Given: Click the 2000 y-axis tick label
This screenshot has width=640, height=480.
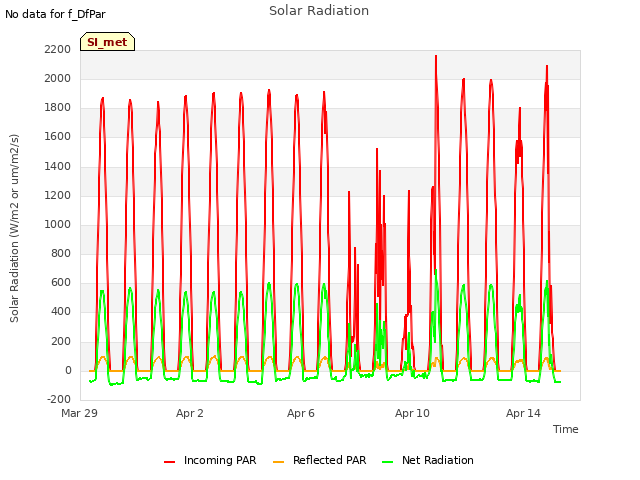Looking at the screenshot, I should 58,78.
